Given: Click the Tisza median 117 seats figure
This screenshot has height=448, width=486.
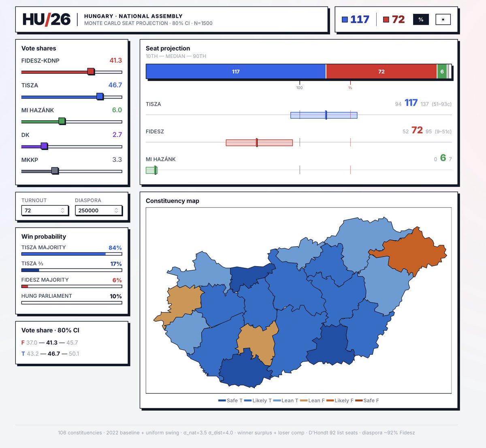Looking at the screenshot, I should (411, 103).
